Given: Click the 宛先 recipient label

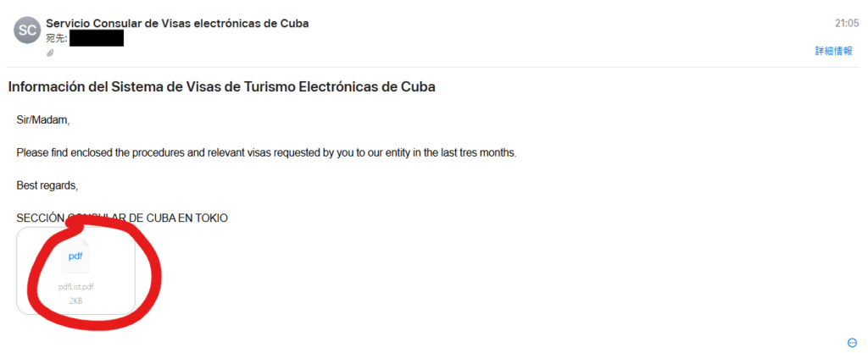Looking at the screenshot, I should [x=56, y=38].
